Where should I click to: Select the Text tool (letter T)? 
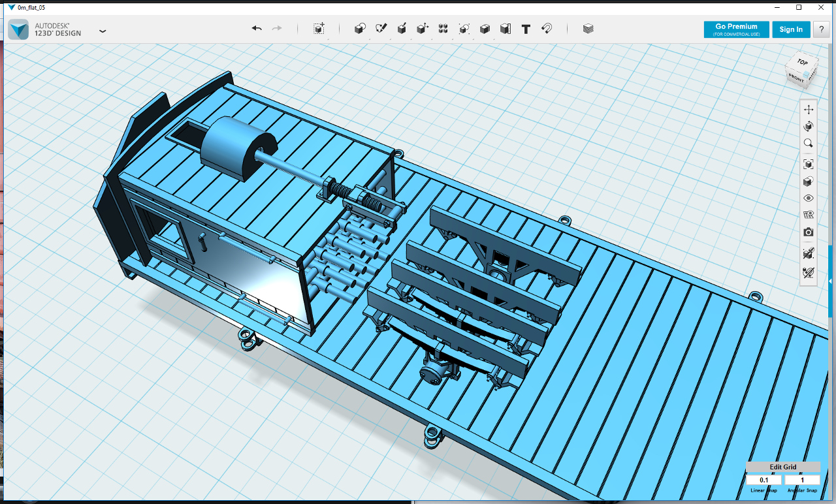(x=526, y=29)
